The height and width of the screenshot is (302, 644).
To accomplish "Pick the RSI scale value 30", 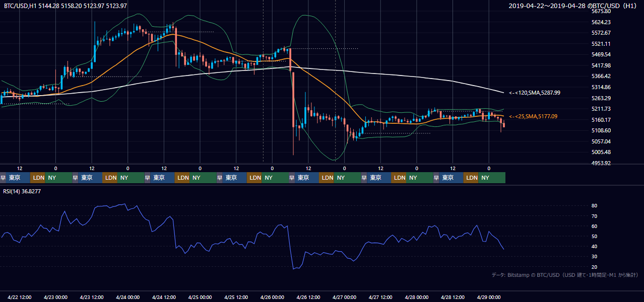I will point(595,257).
